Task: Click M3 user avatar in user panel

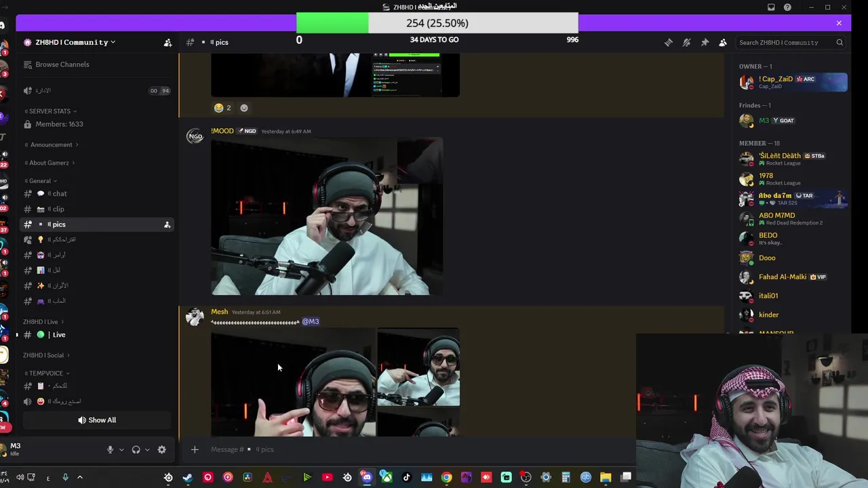Action: [x=3, y=449]
